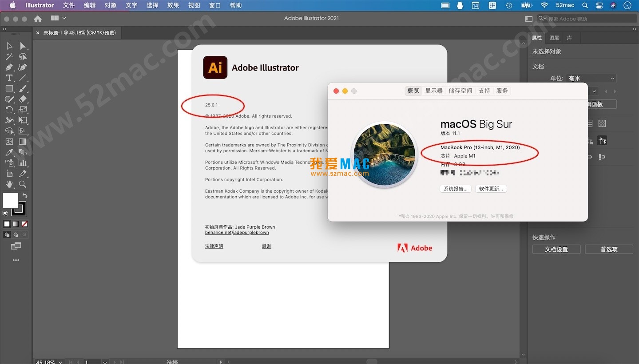Viewport: 639px width, 364px height.
Task: Select the Rectangle tool
Action: (x=10, y=88)
